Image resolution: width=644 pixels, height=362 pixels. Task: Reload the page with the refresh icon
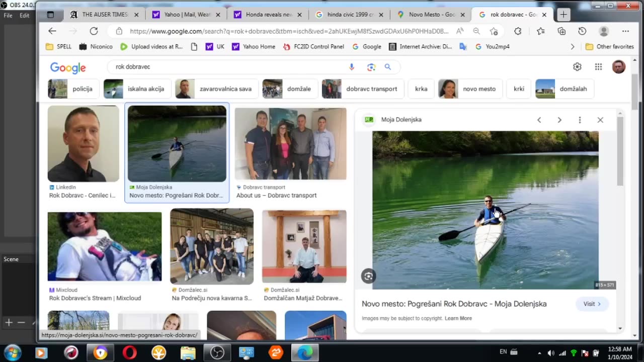(x=94, y=31)
